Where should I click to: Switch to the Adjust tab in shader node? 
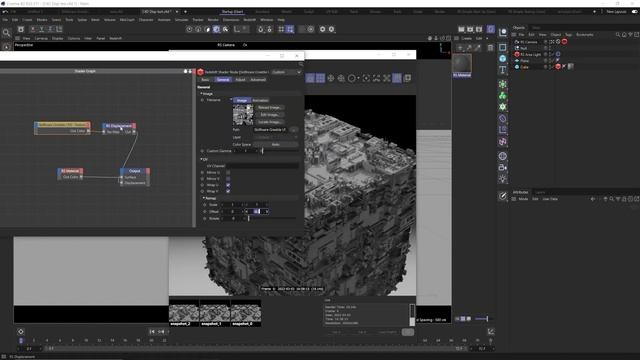click(240, 80)
